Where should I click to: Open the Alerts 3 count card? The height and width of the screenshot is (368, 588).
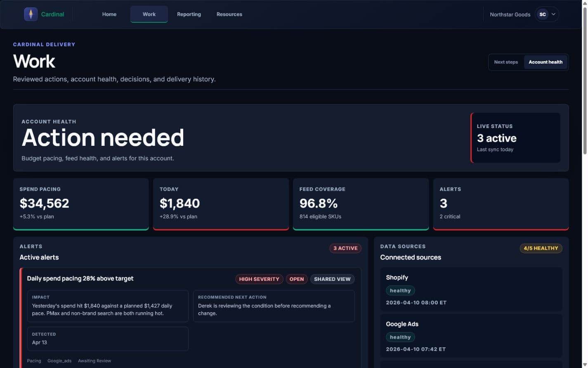(501, 204)
